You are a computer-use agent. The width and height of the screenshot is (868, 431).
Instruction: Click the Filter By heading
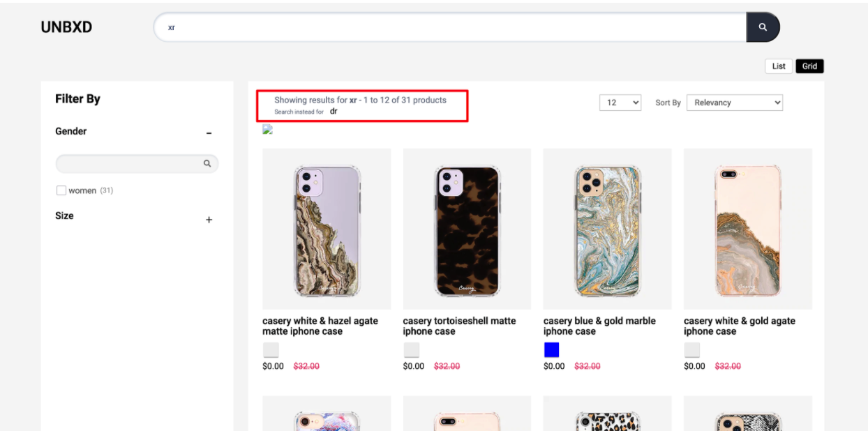tap(77, 99)
